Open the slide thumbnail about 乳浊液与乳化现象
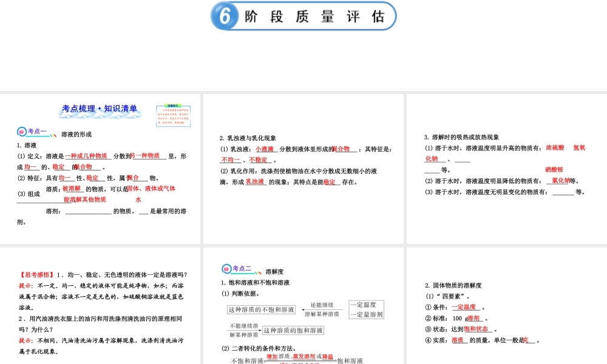 (x=303, y=169)
